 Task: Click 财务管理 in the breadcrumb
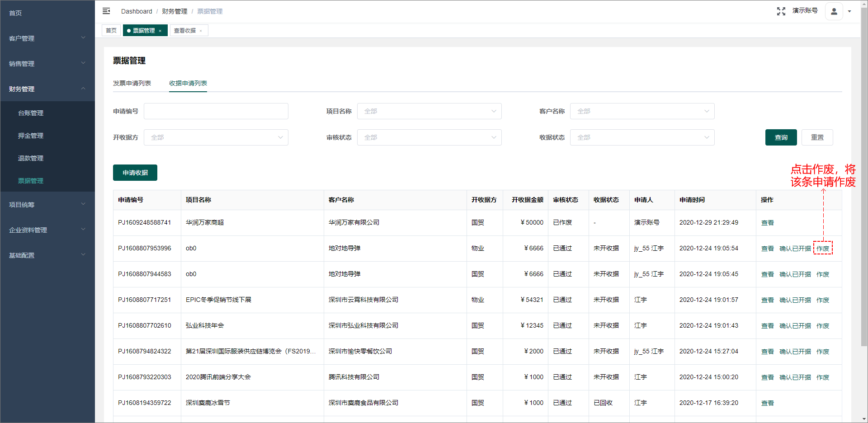[x=175, y=11]
